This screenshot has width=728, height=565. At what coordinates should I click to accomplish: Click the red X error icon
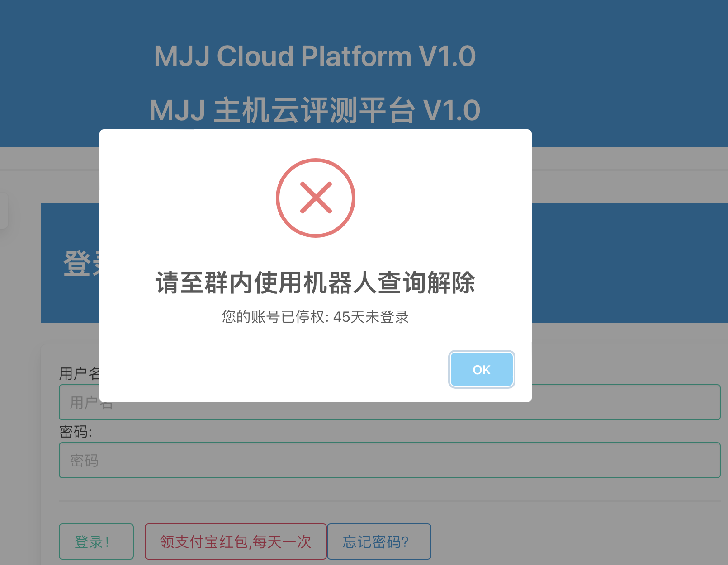click(x=316, y=198)
